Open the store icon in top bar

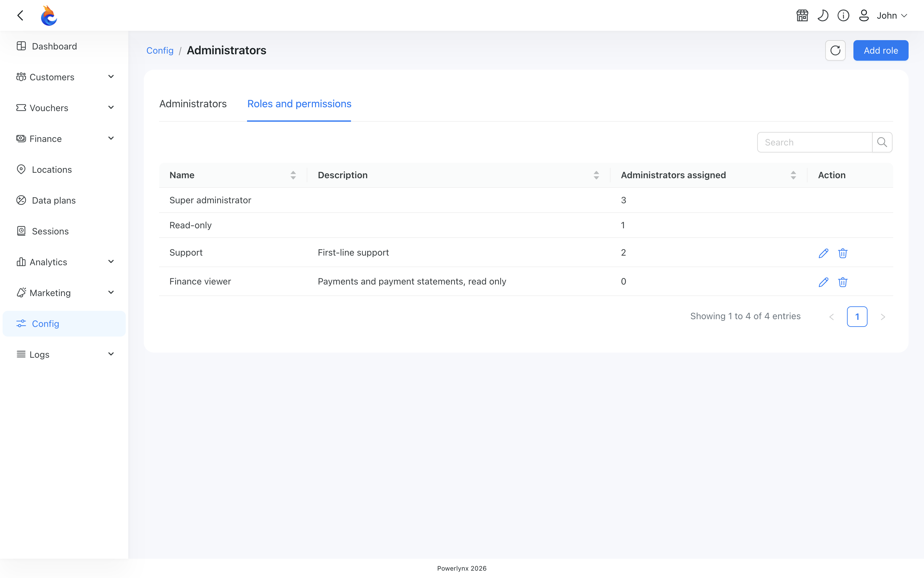point(802,16)
